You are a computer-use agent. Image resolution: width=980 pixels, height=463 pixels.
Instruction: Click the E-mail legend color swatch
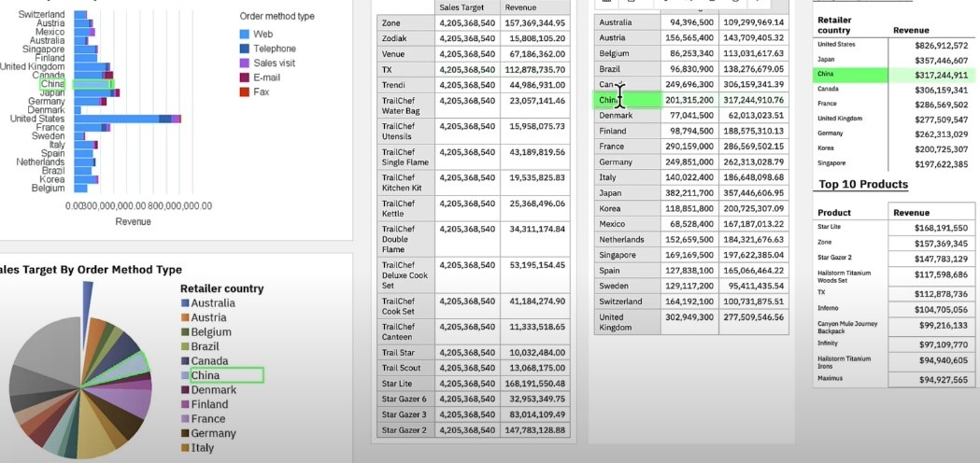click(245, 77)
